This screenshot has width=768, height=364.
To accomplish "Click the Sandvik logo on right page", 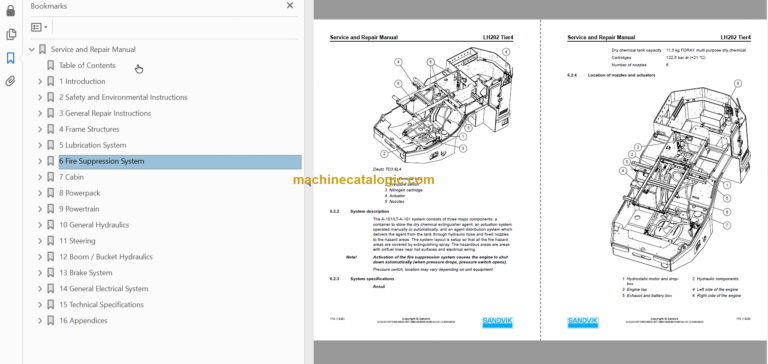I will pos(583,322).
